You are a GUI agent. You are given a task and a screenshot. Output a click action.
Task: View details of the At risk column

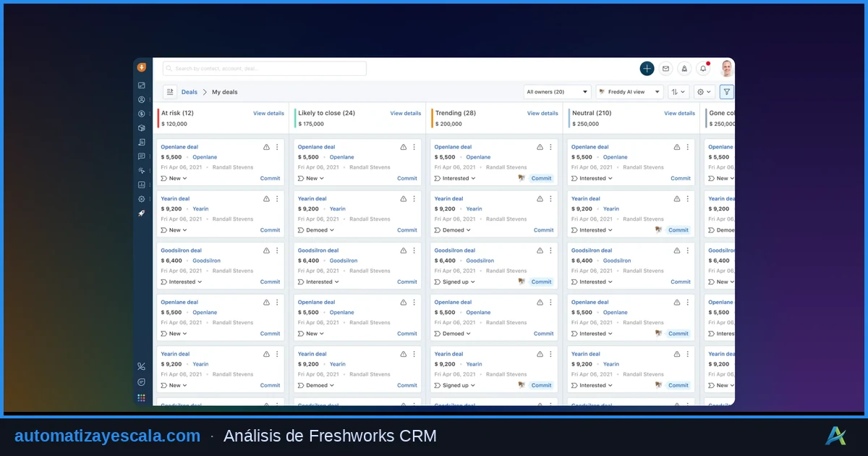pyautogui.click(x=267, y=113)
